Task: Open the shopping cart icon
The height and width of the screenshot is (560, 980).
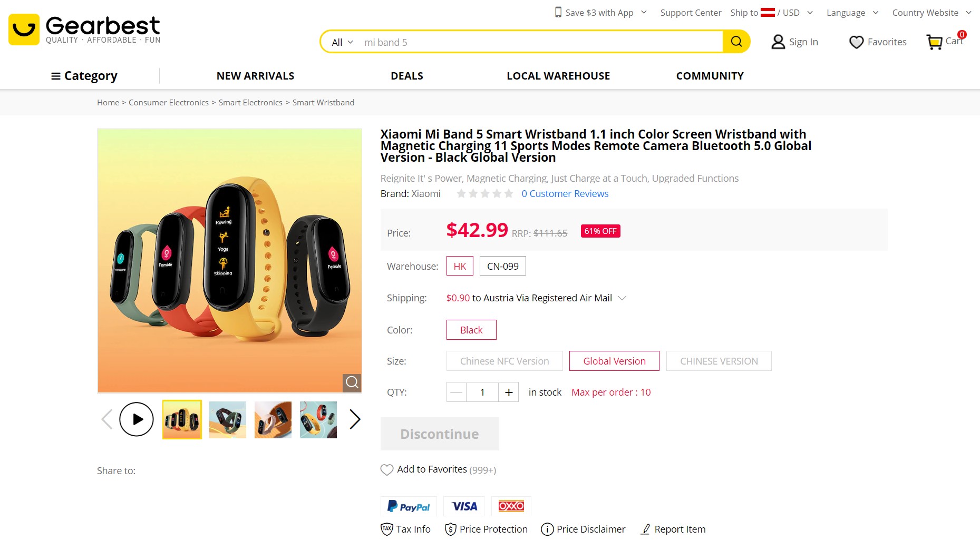Action: [935, 42]
